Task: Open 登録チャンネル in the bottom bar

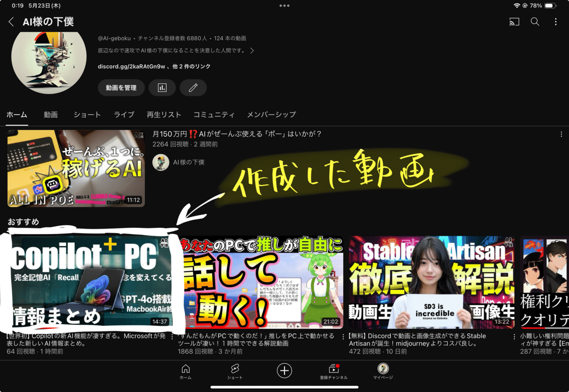Action: tap(333, 370)
